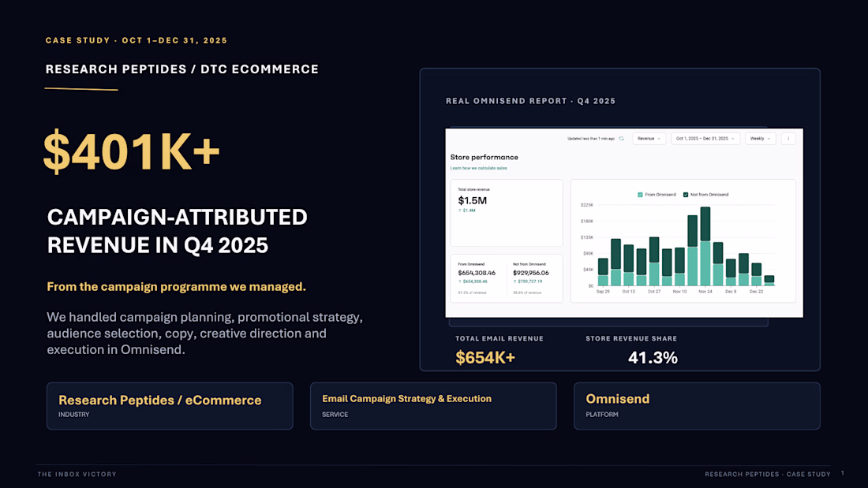This screenshot has width=868, height=488.
Task: Click the $1.5M total store revenue value
Action: (x=472, y=200)
